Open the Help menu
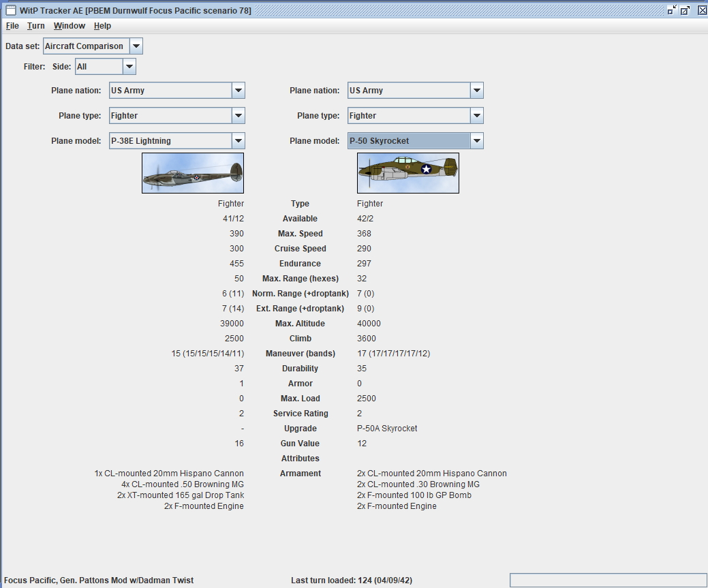Screen dimensions: 708x588 click(102, 26)
